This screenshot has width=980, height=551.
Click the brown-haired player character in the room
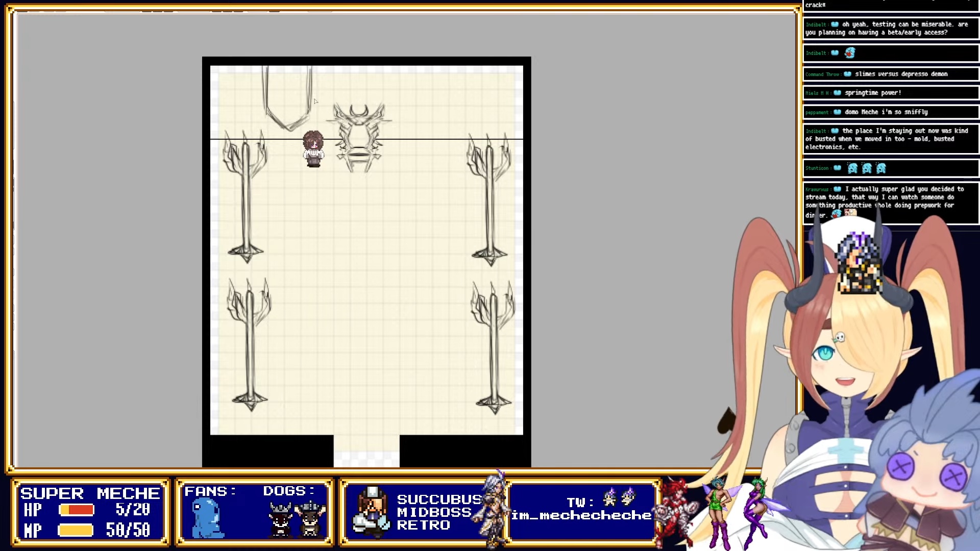313,148
